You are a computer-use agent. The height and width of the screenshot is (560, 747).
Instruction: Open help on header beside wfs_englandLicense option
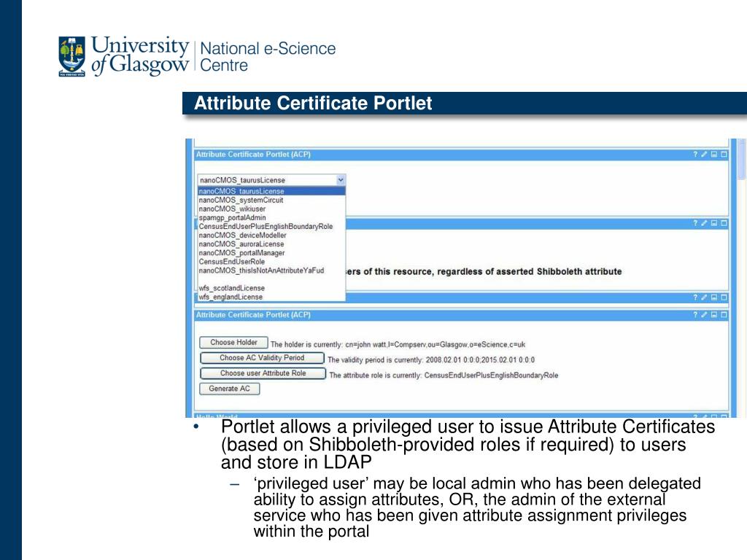[695, 297]
